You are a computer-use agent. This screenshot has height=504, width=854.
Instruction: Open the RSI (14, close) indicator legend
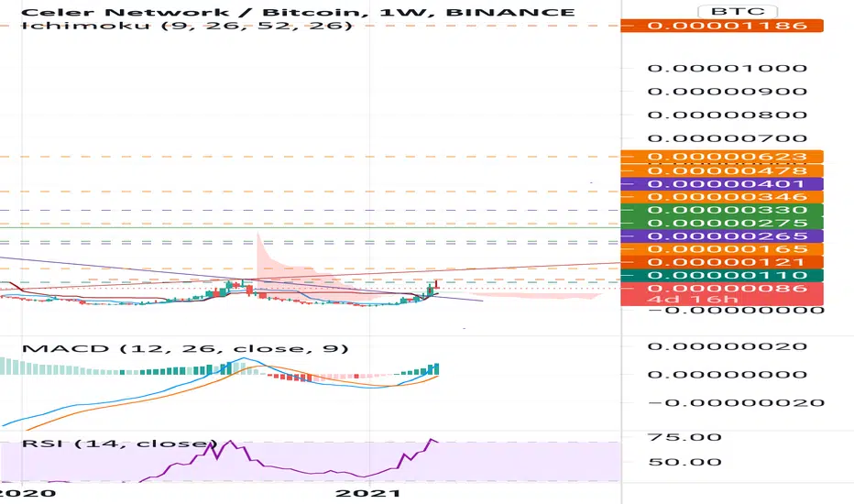pos(119,443)
